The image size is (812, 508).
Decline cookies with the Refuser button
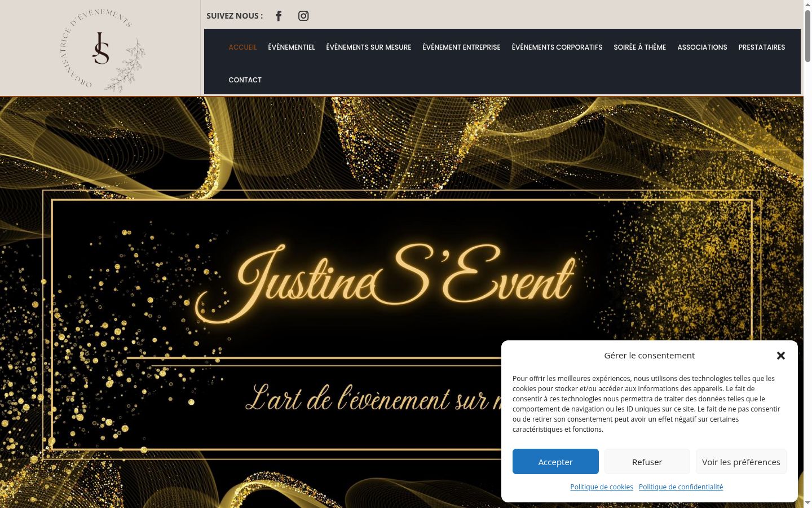(x=647, y=462)
